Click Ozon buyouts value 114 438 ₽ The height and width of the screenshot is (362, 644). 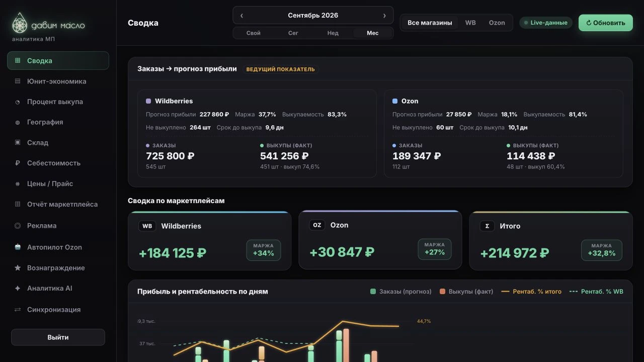coord(531,156)
